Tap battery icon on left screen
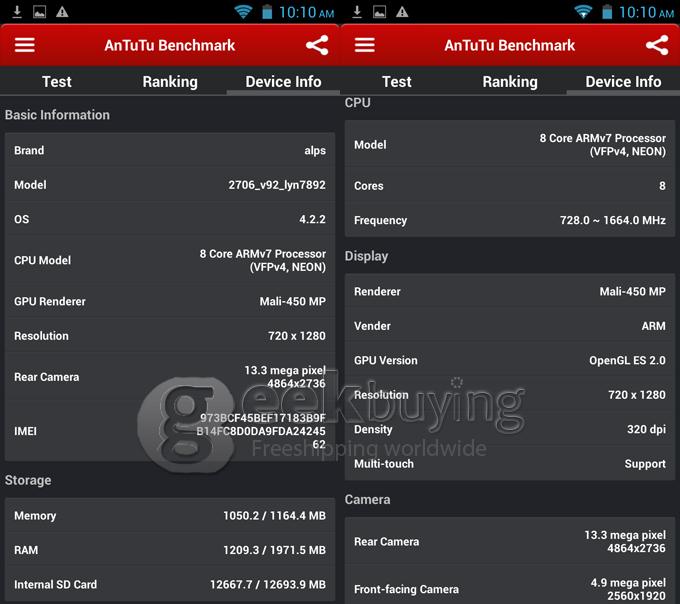 click(267, 12)
